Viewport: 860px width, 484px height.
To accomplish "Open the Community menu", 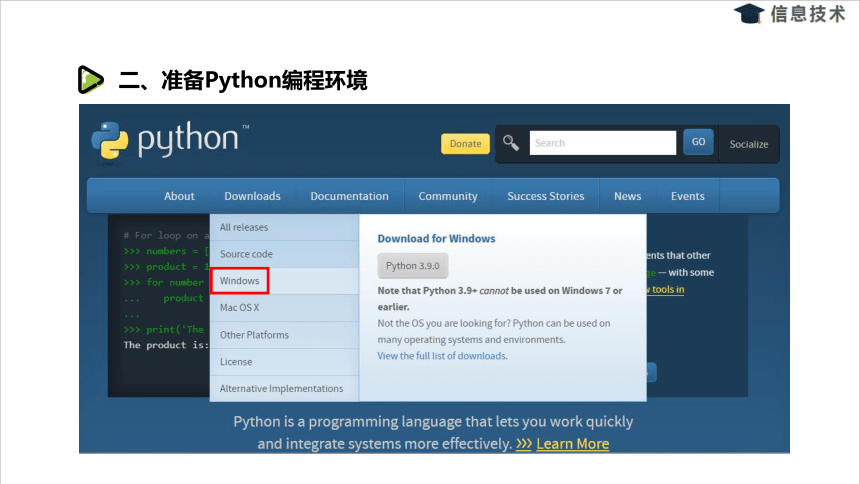I will point(448,196).
